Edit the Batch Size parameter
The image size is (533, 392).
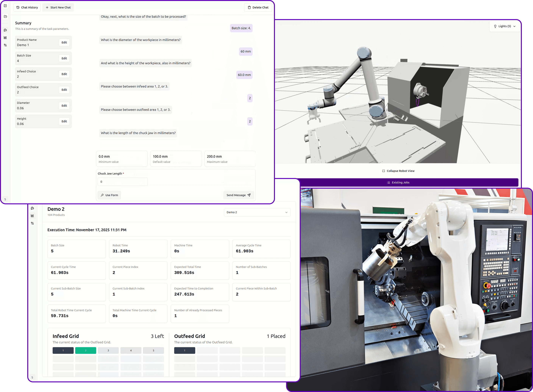tap(64, 58)
